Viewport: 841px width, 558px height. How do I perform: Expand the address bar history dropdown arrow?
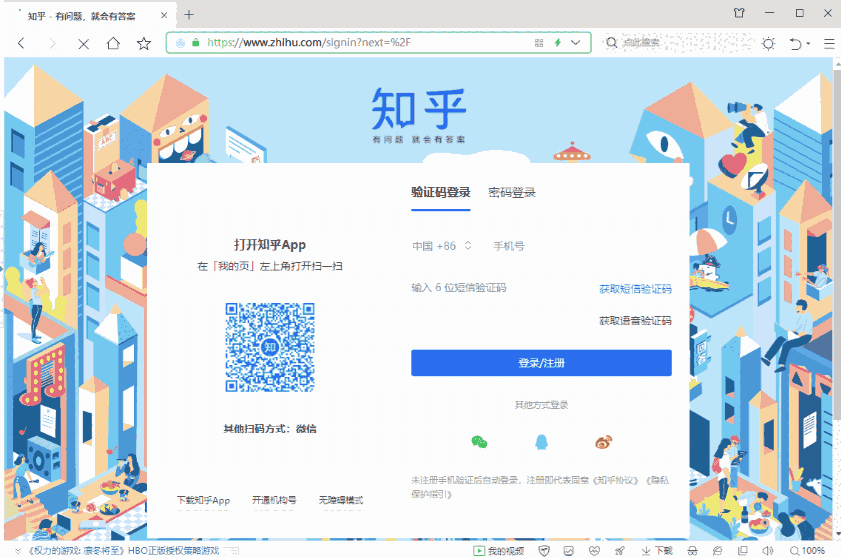pos(576,42)
